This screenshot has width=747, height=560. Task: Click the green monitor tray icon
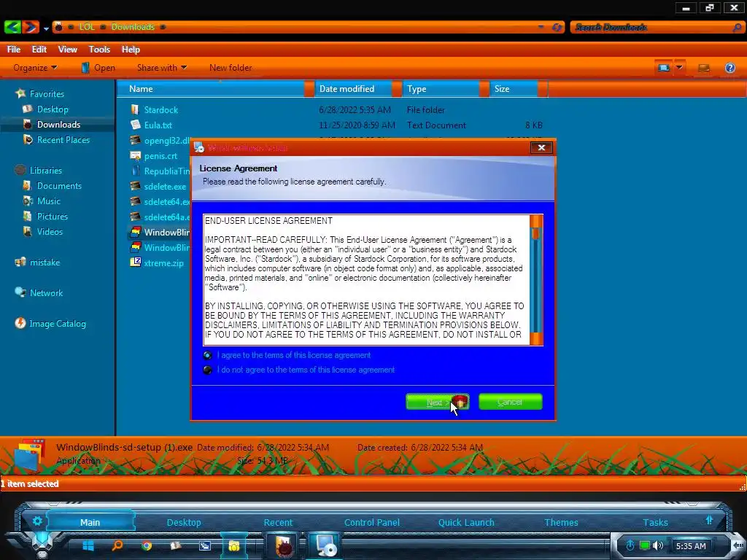tap(645, 545)
